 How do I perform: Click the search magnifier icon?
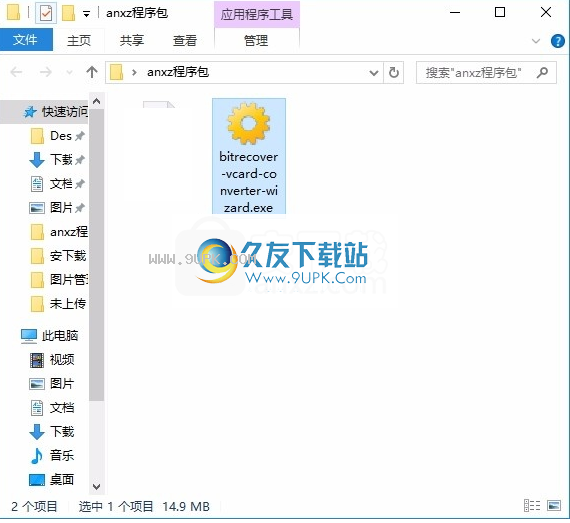[x=542, y=72]
